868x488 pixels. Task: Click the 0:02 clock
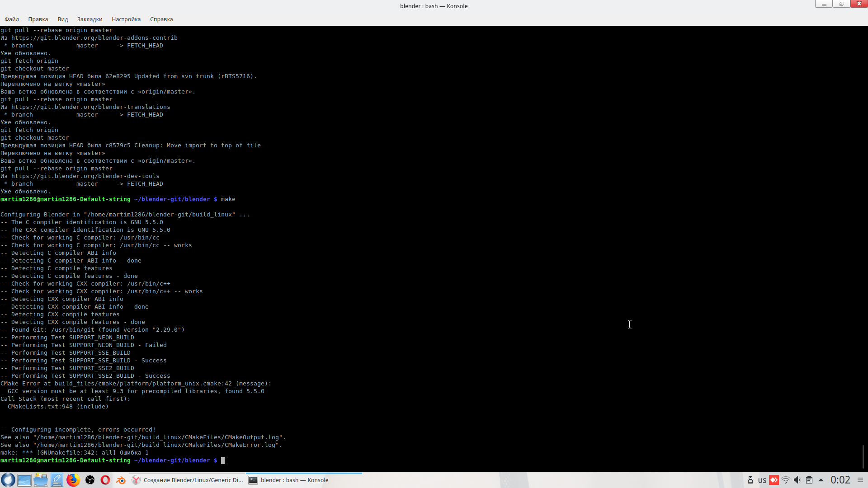840,480
